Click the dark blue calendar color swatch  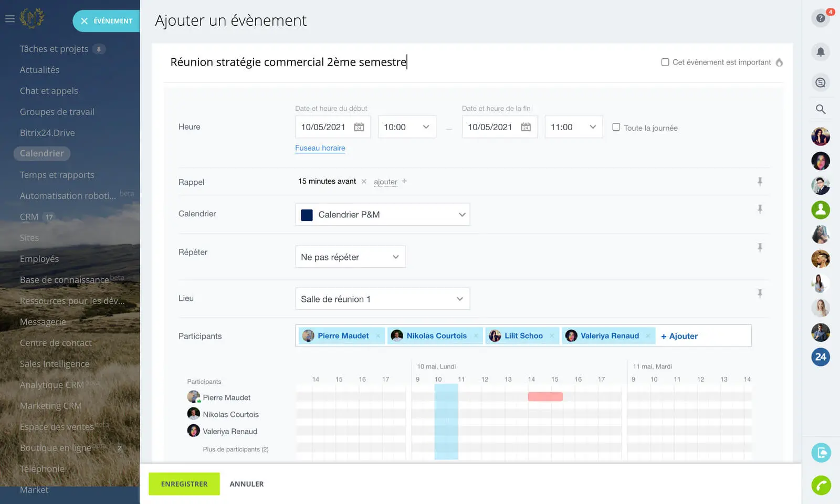coord(307,215)
